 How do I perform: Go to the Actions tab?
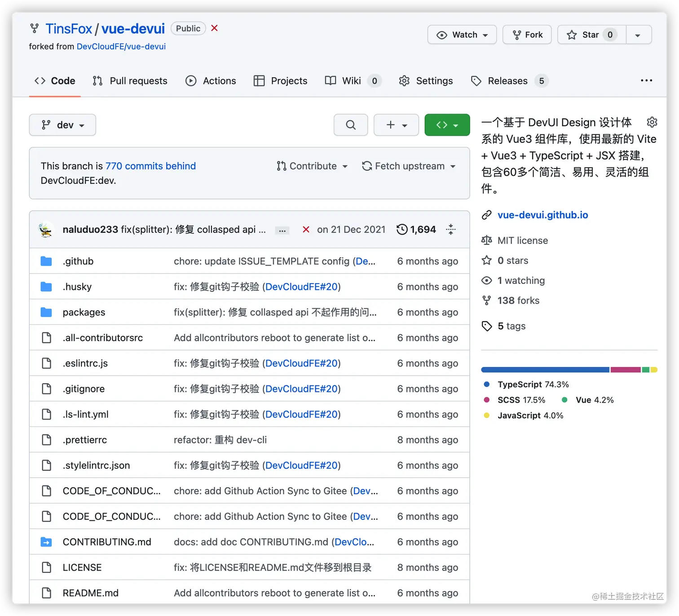[x=211, y=81]
